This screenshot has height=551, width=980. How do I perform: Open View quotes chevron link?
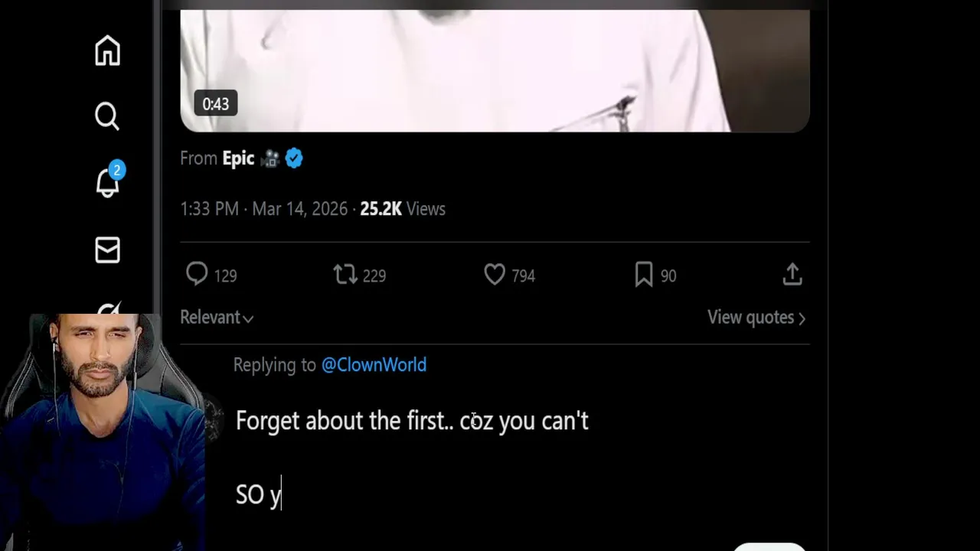coord(756,318)
